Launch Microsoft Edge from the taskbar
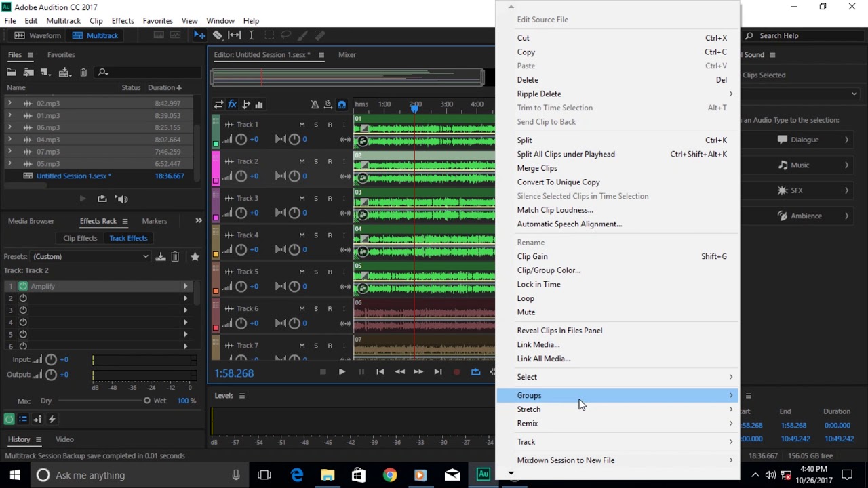Viewport: 868px width, 488px height. pyautogui.click(x=297, y=475)
